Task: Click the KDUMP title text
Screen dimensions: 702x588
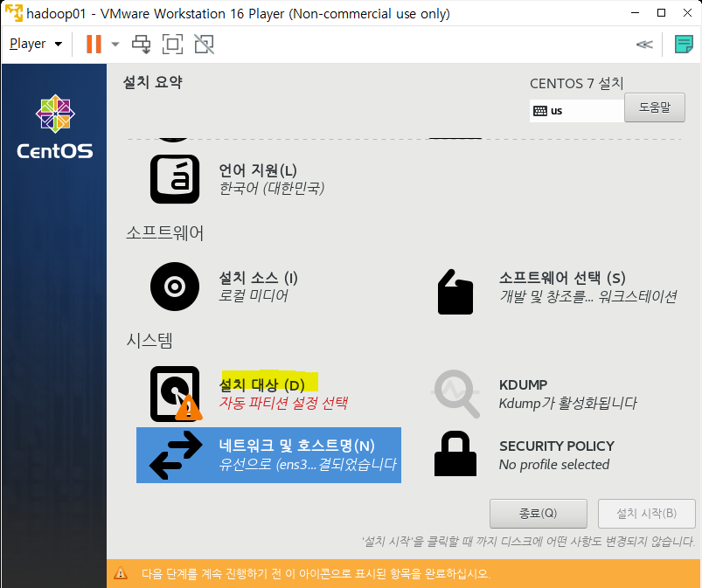Action: pyautogui.click(x=524, y=384)
